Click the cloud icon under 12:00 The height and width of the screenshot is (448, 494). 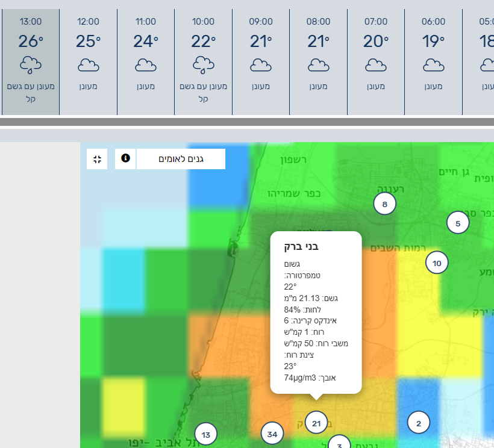[88, 65]
